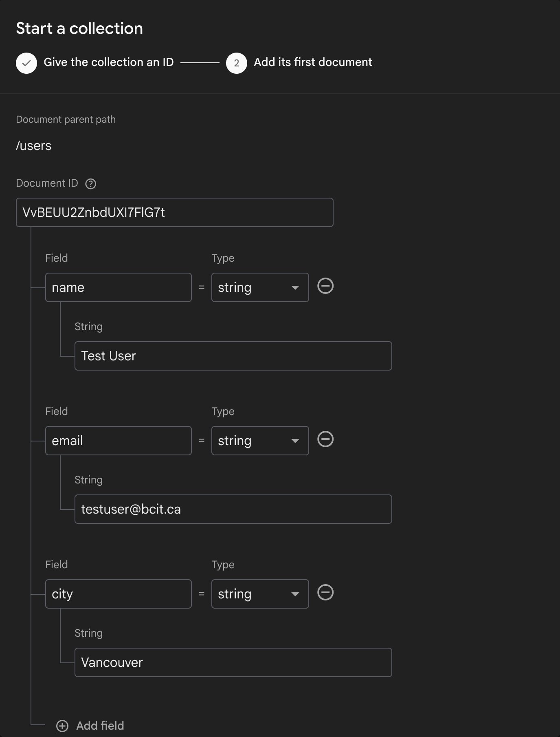
Task: Click the Start a collection heading
Action: click(79, 29)
